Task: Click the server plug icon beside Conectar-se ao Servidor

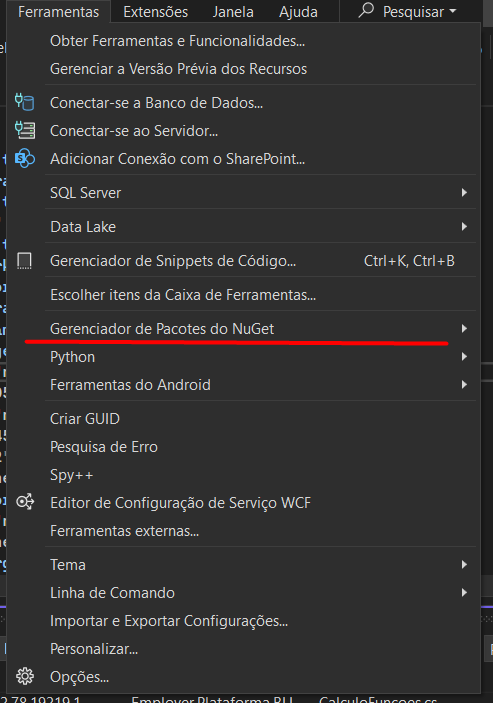Action: (x=25, y=130)
